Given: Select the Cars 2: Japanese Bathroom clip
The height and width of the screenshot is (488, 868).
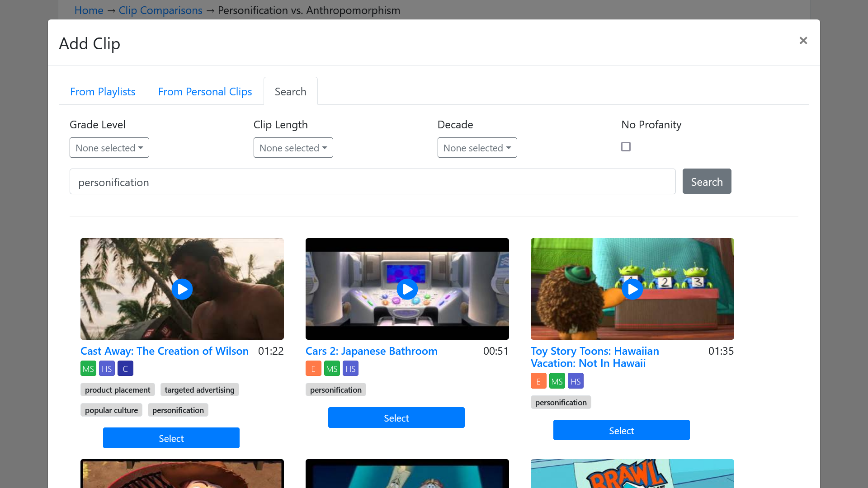Looking at the screenshot, I should [x=396, y=418].
